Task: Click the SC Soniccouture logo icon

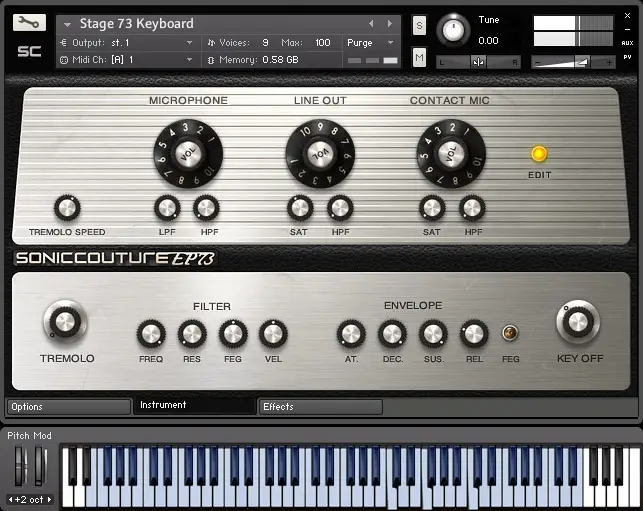Action: pyautogui.click(x=29, y=51)
